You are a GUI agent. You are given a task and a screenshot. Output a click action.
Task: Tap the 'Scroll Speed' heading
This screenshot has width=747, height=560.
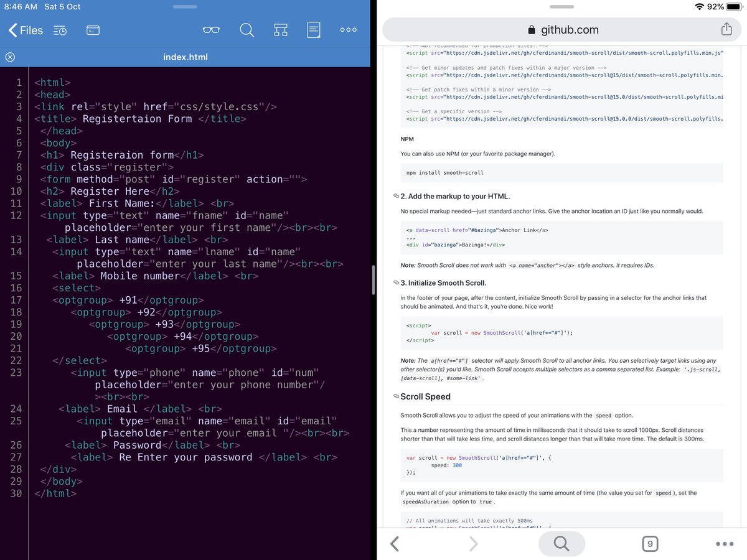pyautogui.click(x=425, y=396)
